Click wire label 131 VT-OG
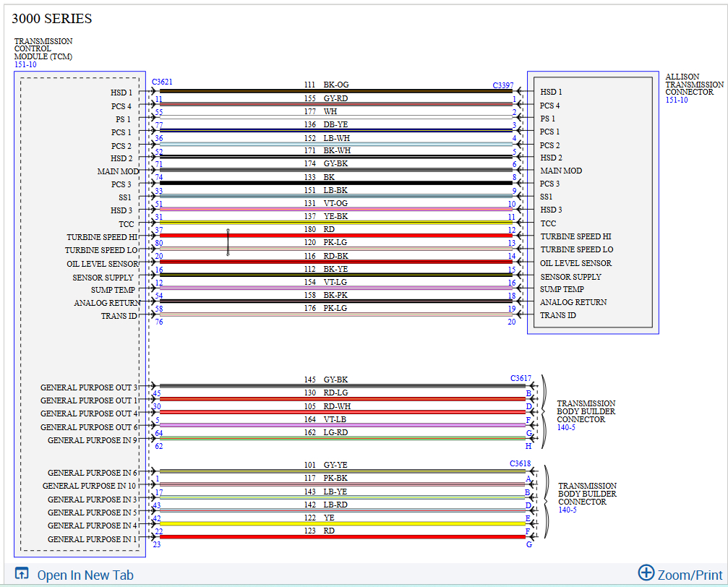 (326, 203)
